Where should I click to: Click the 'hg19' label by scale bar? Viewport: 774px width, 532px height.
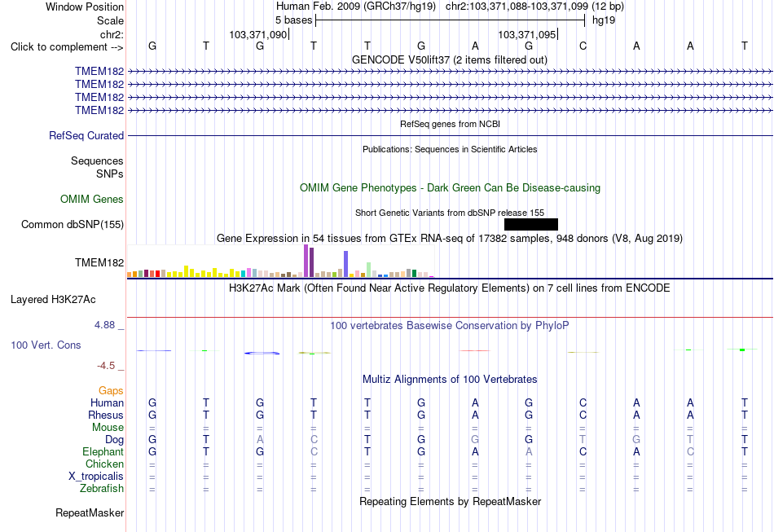603,20
